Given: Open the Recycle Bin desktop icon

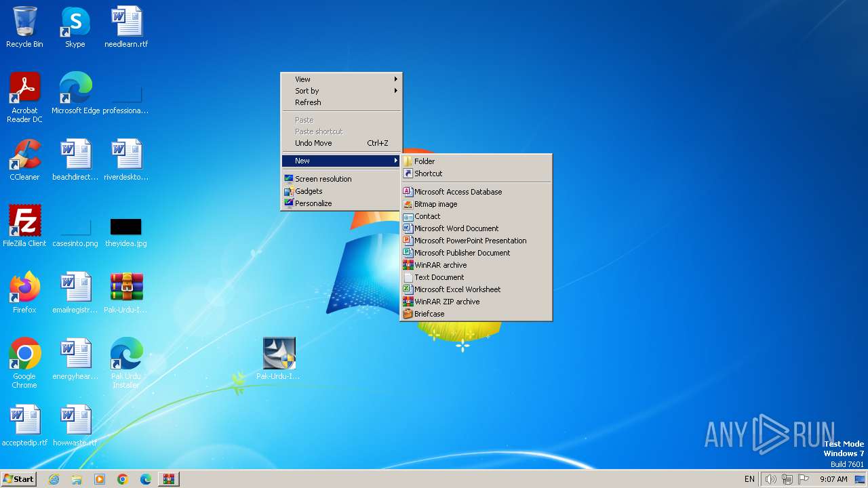Looking at the screenshot, I should [24, 27].
